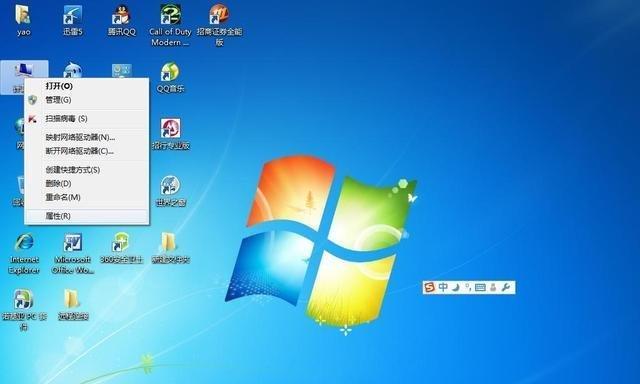Select 映射网络驱动器(N)... menu item
Screen dimensions: 640x384
coord(87,138)
